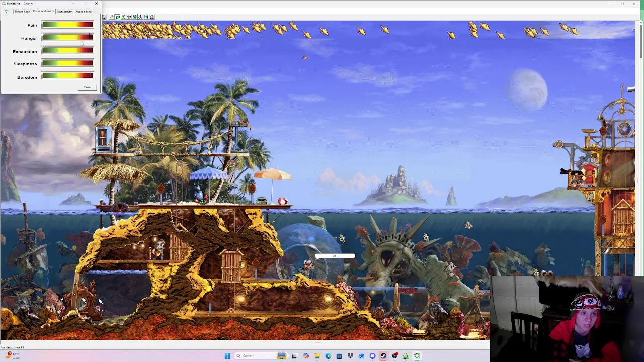Click the 'Sleepiness' label text
The image size is (644, 362).
tap(25, 64)
